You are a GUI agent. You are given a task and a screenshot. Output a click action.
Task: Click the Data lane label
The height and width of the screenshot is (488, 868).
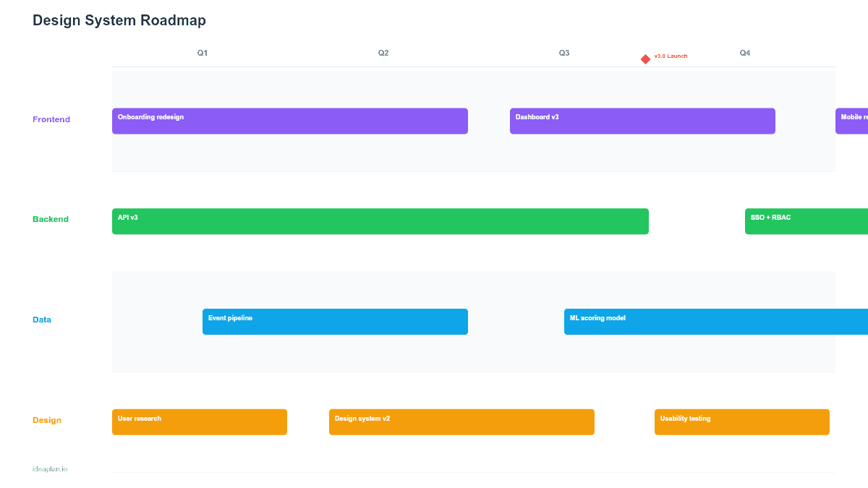point(42,319)
